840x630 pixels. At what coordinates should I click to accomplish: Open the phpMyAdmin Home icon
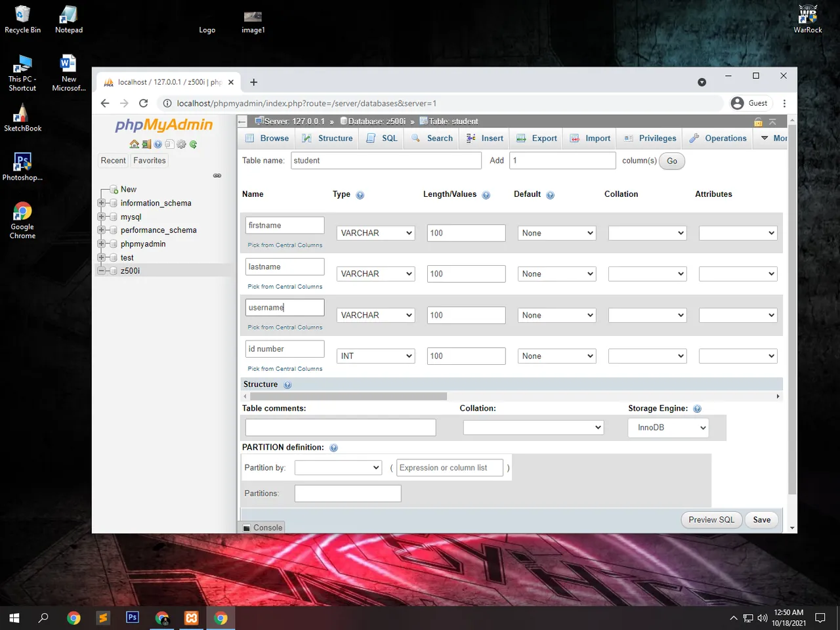point(134,144)
